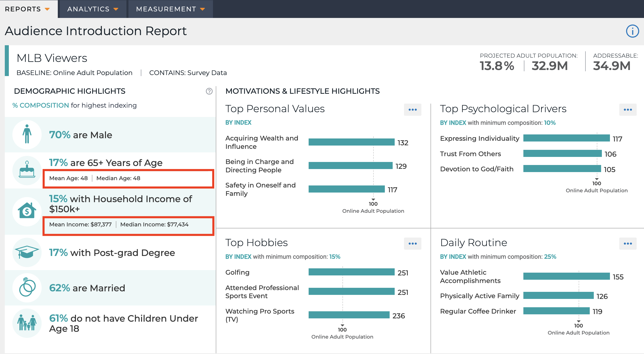This screenshot has height=354, width=644.
Task: Click 'Mean Age: 48' value
Action: pos(68,178)
